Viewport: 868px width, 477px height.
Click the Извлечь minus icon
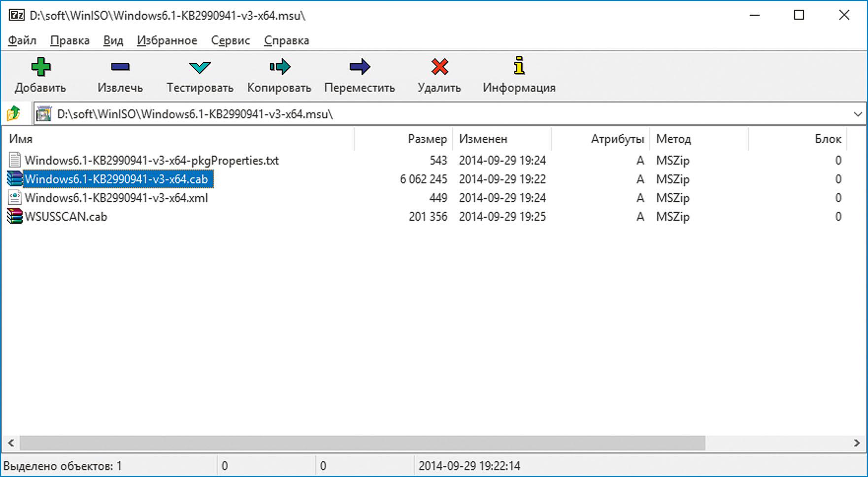(120, 67)
